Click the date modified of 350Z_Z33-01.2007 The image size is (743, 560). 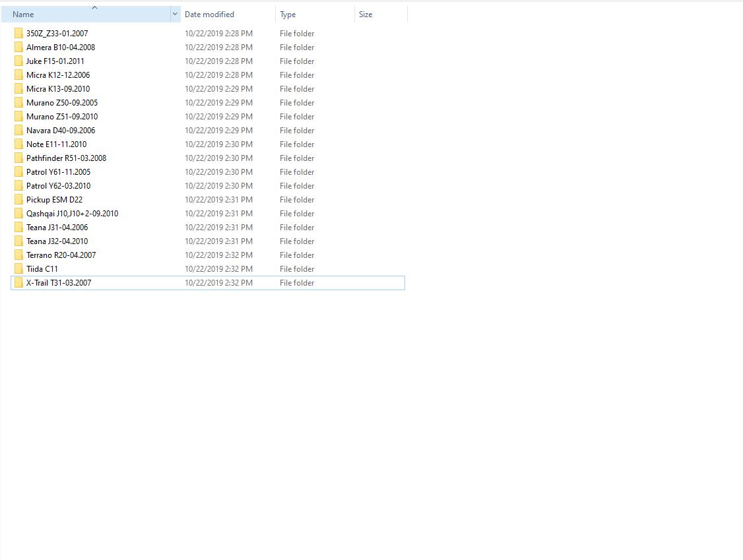point(218,33)
